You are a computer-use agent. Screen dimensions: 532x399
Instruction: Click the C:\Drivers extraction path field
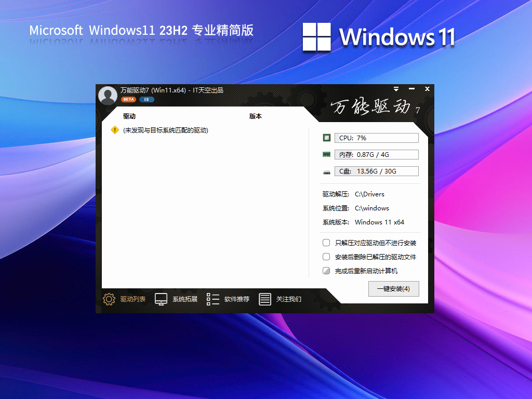[370, 194]
